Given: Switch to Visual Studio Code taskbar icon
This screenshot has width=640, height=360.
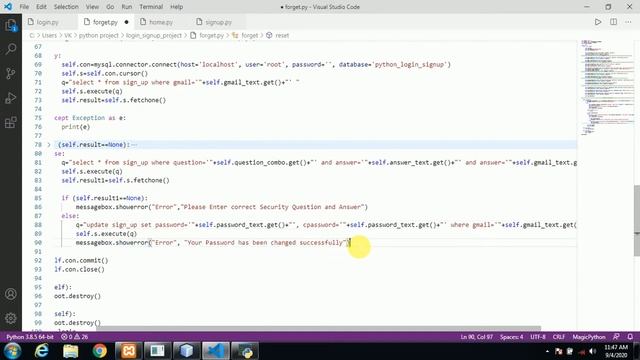Looking at the screenshot, I should tap(216, 351).
